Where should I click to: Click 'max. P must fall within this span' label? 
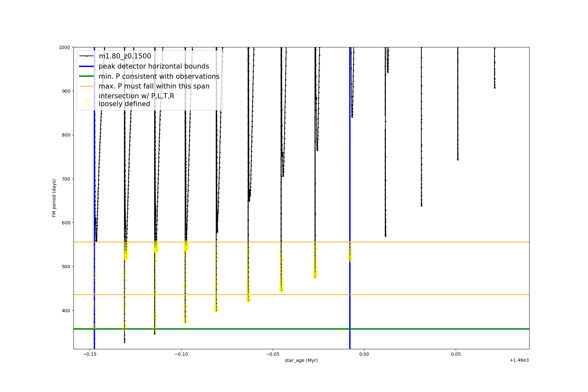tap(154, 86)
